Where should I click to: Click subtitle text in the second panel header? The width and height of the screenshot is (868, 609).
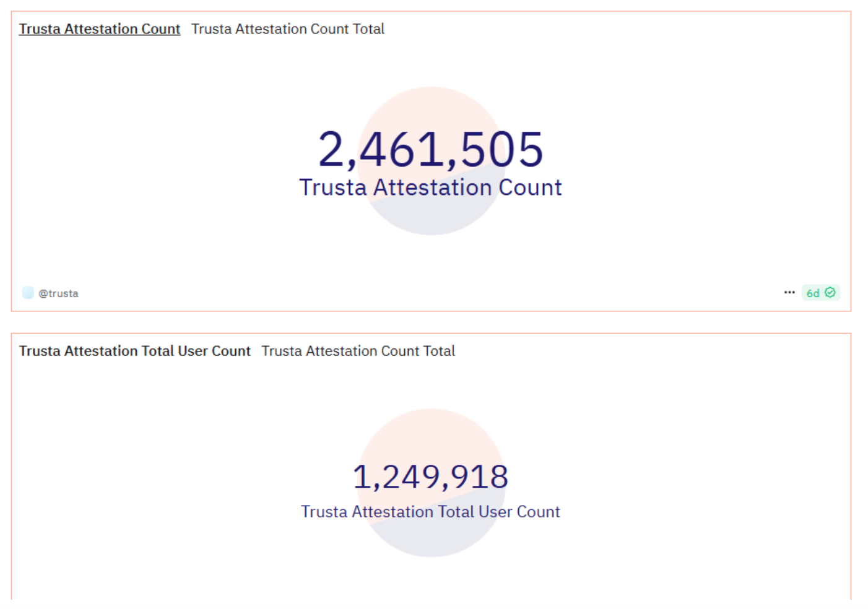[x=358, y=351]
